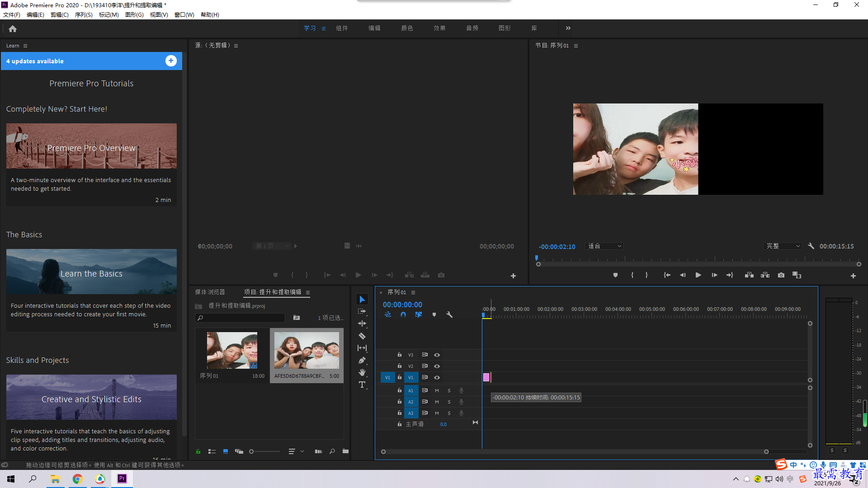Open the zoom level dropdown showing 适合

click(x=604, y=246)
